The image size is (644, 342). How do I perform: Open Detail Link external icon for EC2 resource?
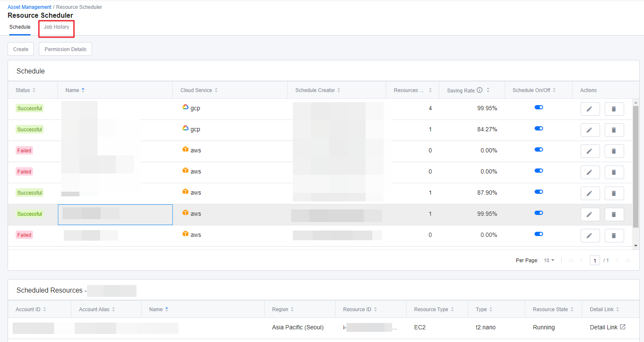click(622, 327)
